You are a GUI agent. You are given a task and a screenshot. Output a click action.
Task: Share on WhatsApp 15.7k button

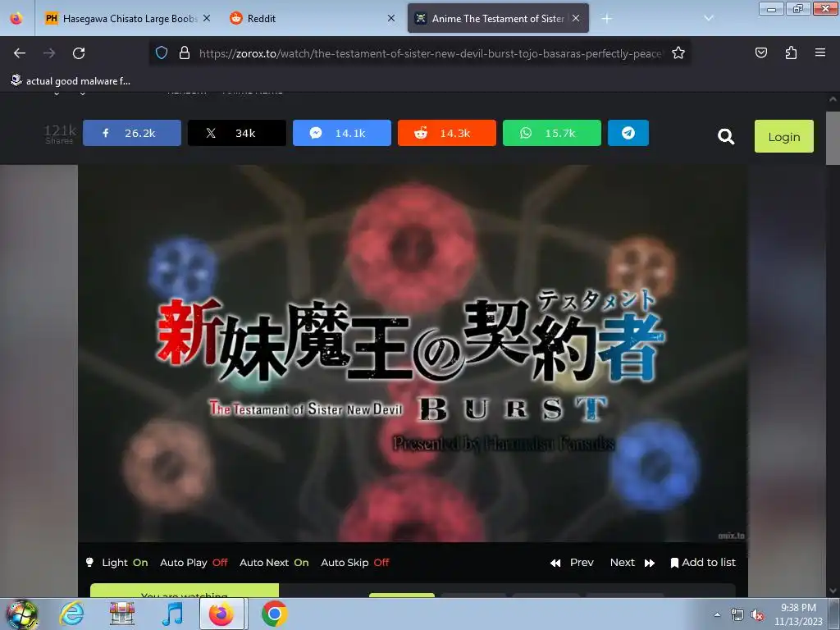[552, 133]
